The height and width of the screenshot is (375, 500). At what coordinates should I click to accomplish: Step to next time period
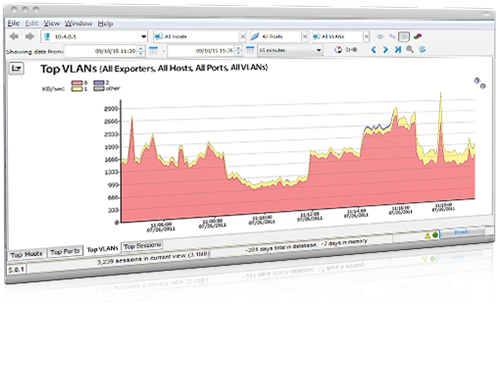click(x=386, y=50)
